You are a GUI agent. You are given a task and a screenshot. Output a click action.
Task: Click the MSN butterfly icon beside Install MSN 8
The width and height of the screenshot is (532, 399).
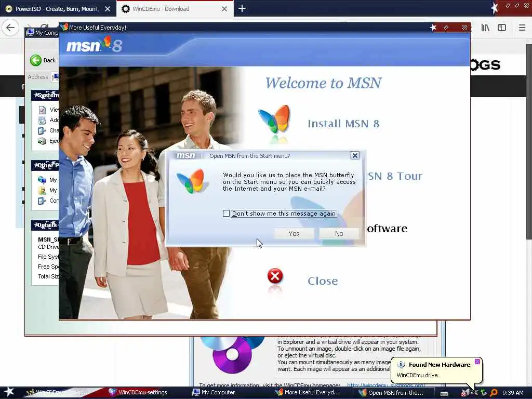(x=274, y=119)
